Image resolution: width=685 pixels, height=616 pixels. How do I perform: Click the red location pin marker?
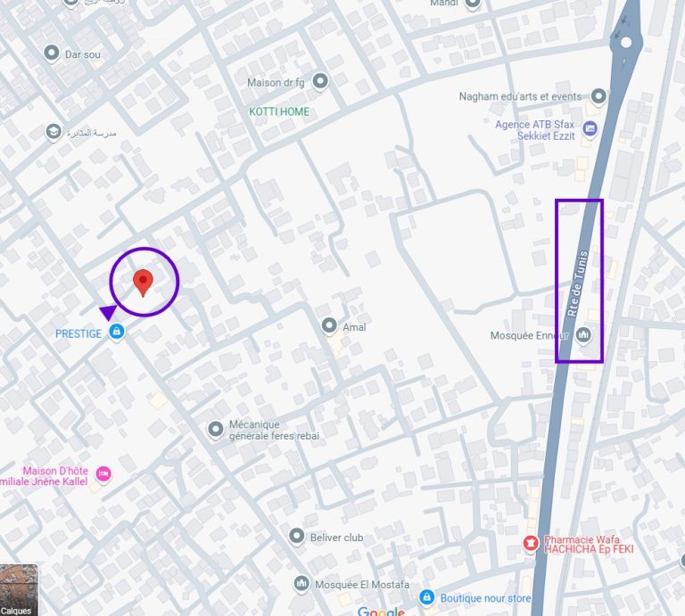[143, 283]
